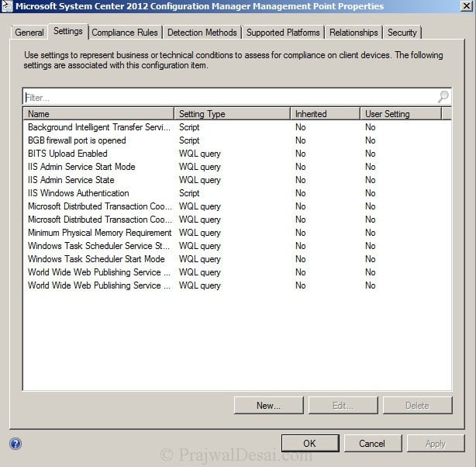This screenshot has width=476, height=467.
Task: Select the BGB firewall port is opened row
Action: [236, 140]
